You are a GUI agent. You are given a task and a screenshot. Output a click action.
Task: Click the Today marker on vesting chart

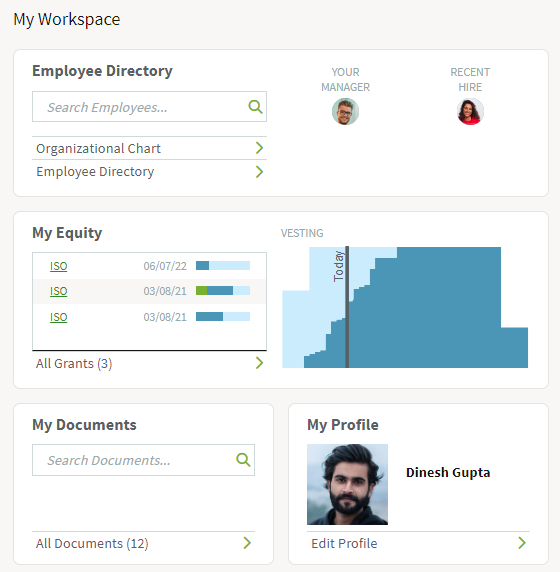[x=347, y=306]
